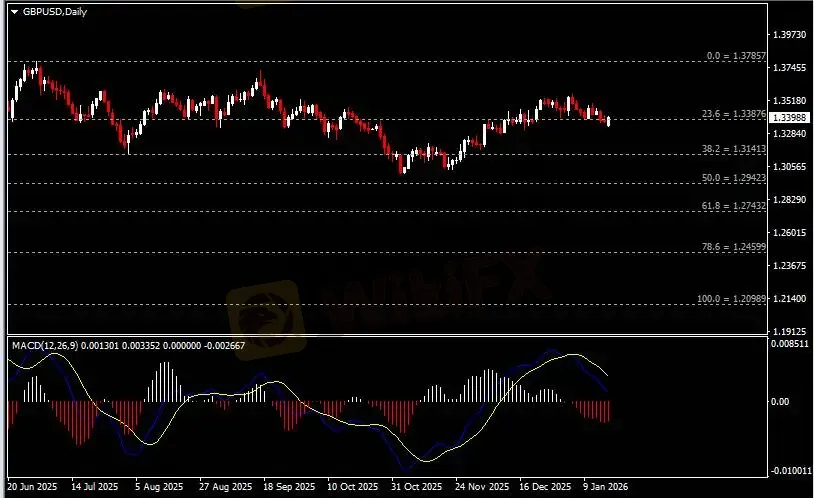Select the Fibonacci 61.8 = 1.27432 label

[734, 206]
